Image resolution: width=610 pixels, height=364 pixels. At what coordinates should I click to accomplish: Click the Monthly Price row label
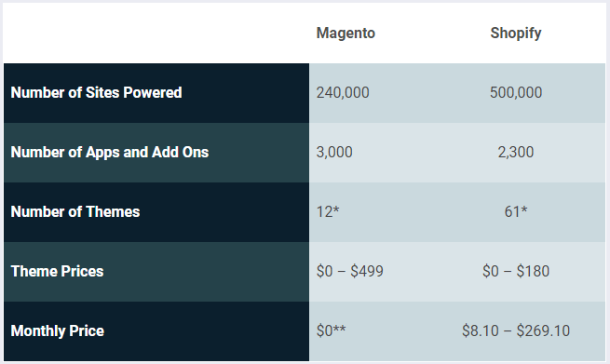57,330
